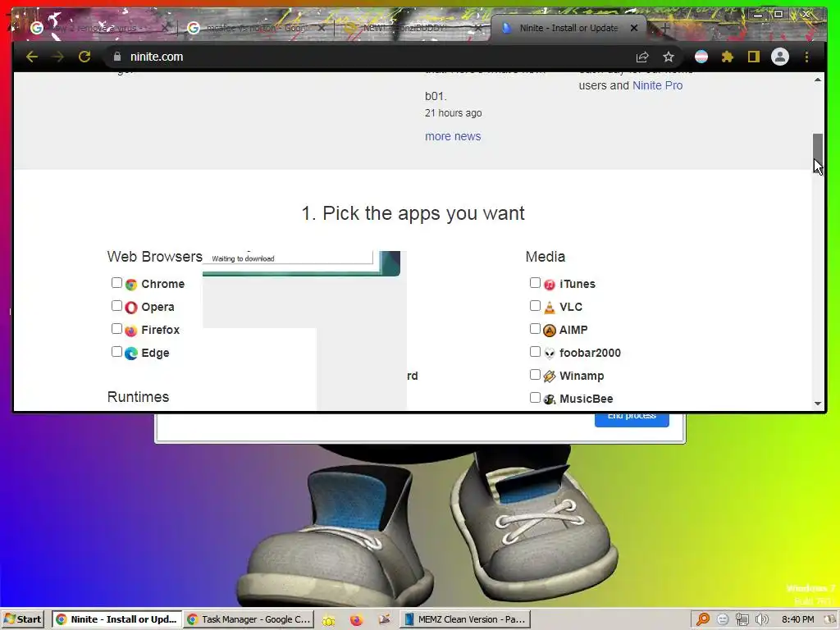Check the MusicBee checkbox
840x630 pixels.
pos(535,398)
